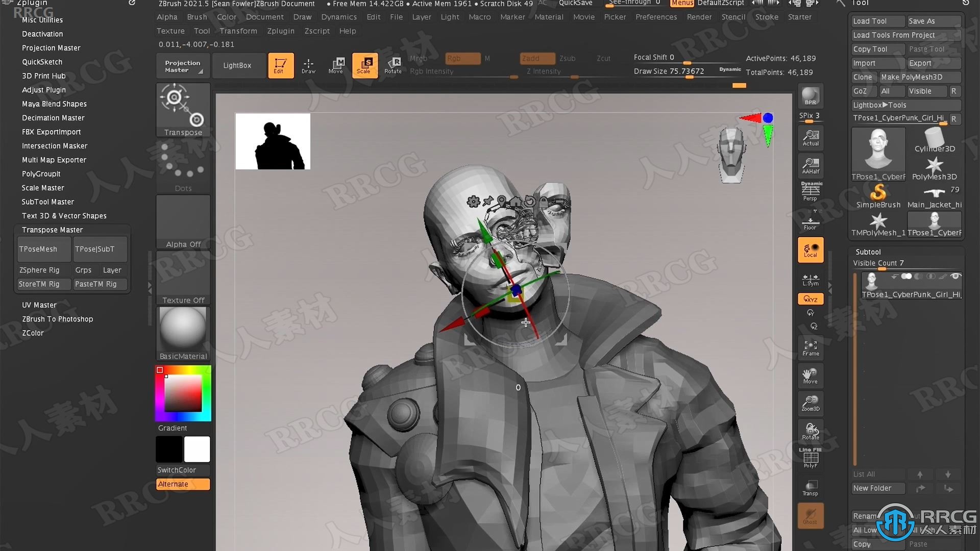
Task: Expand the Lightbox Tools browser
Action: (x=906, y=105)
